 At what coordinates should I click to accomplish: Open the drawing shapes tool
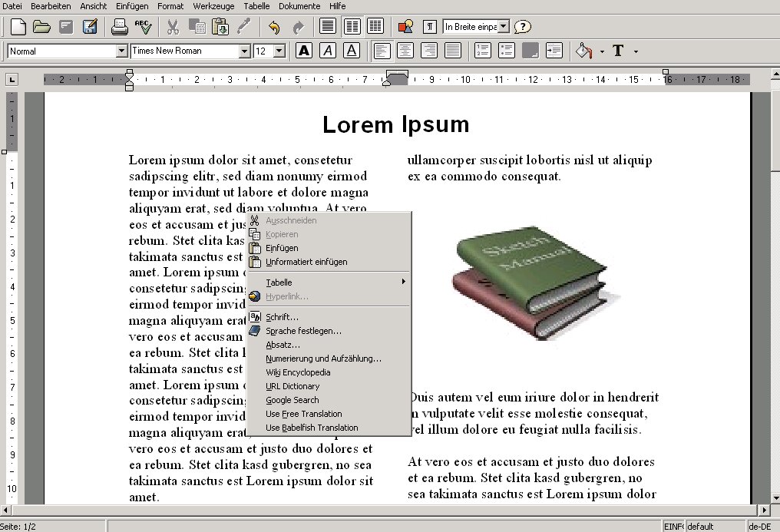[x=405, y=27]
